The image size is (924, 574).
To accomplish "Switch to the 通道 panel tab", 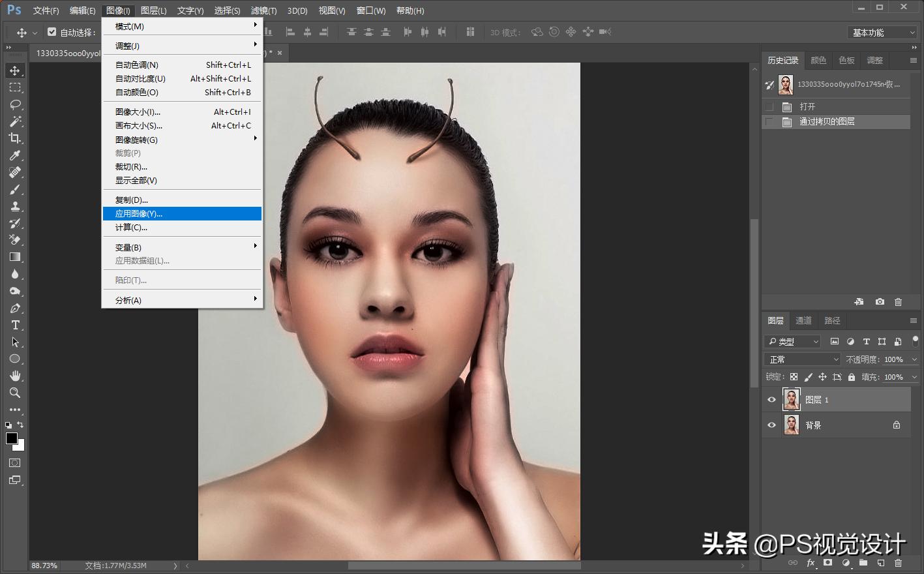I will click(x=803, y=320).
